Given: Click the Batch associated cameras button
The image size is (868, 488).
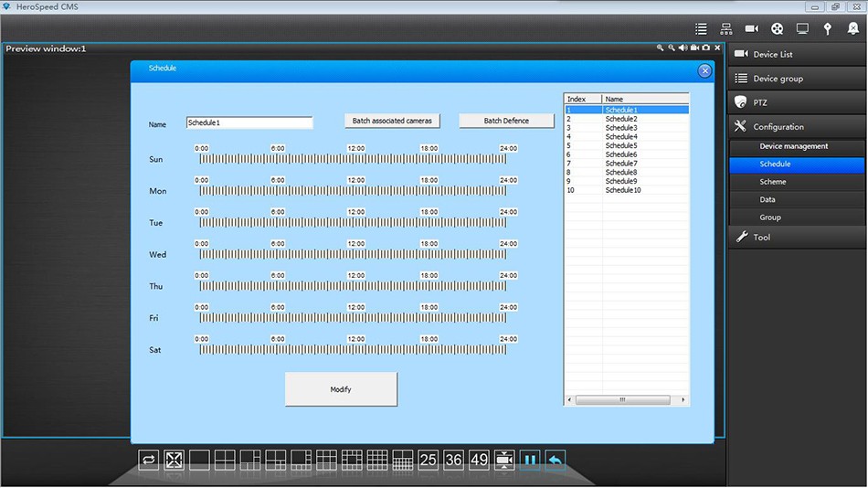Looking at the screenshot, I should [392, 121].
